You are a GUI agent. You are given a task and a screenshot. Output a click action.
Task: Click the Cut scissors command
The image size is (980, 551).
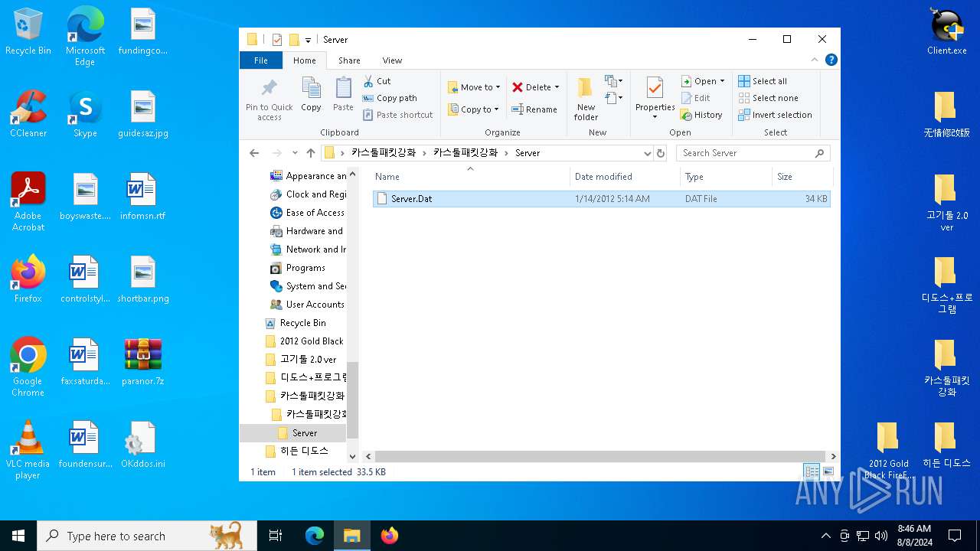(x=377, y=81)
